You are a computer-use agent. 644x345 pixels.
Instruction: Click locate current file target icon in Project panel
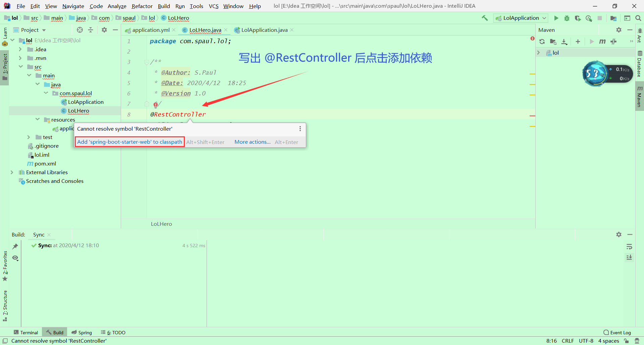(x=80, y=30)
